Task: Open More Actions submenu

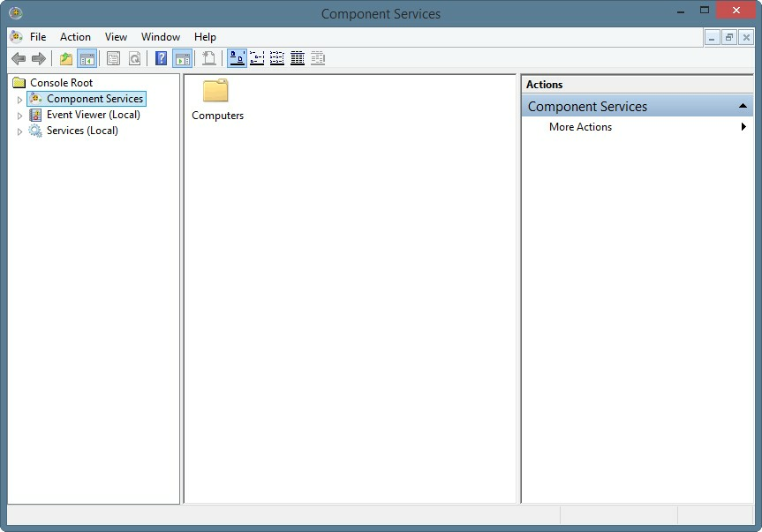Action: pos(580,127)
